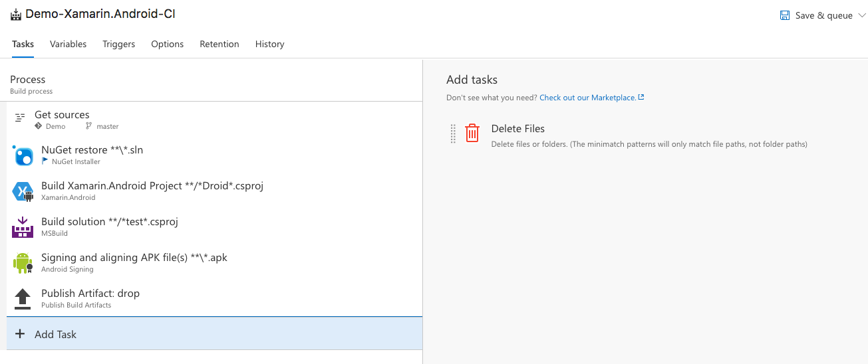
Task: Click the Android Signing robot icon
Action: 23,263
